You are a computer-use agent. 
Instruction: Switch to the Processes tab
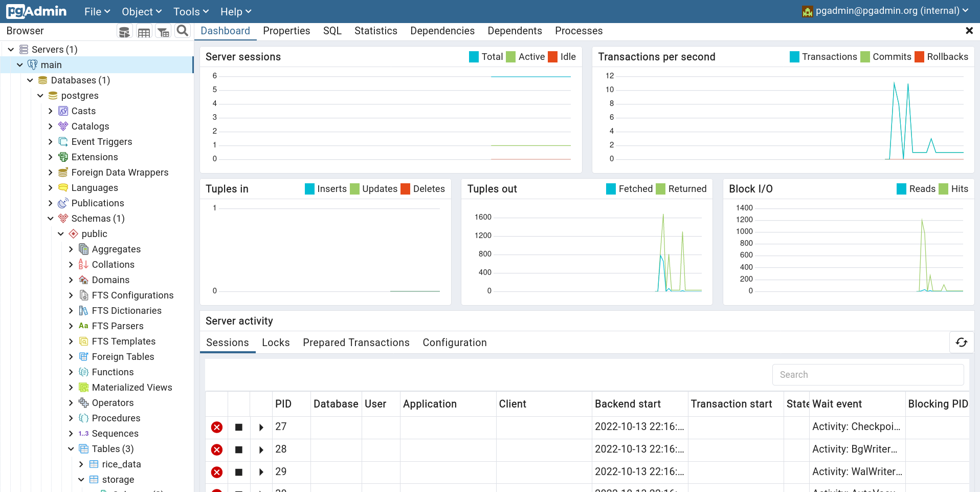579,31
